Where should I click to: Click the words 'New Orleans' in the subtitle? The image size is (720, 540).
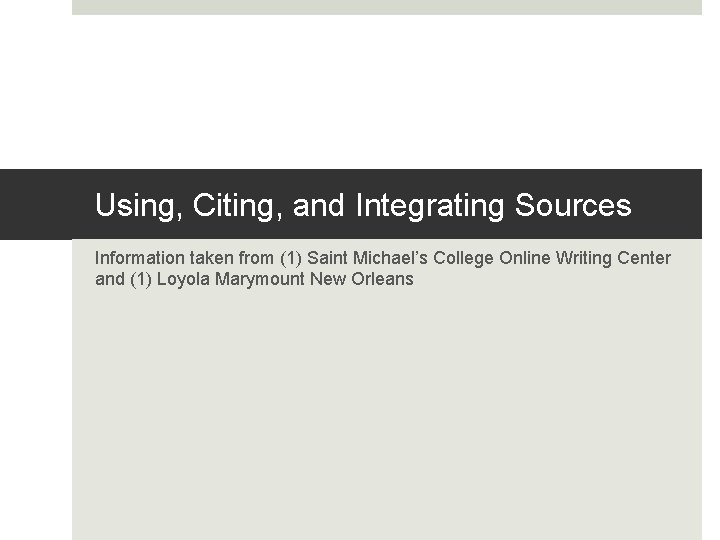pyautogui.click(x=361, y=279)
